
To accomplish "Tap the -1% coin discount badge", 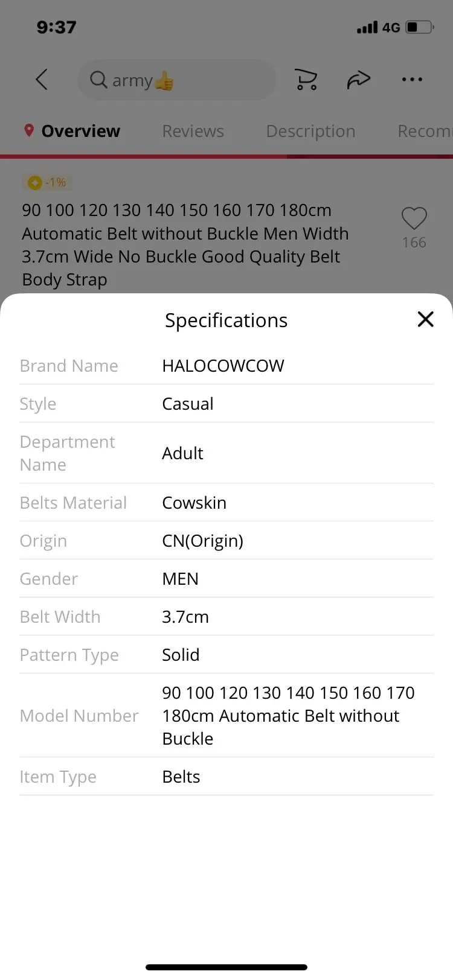I will 47,182.
